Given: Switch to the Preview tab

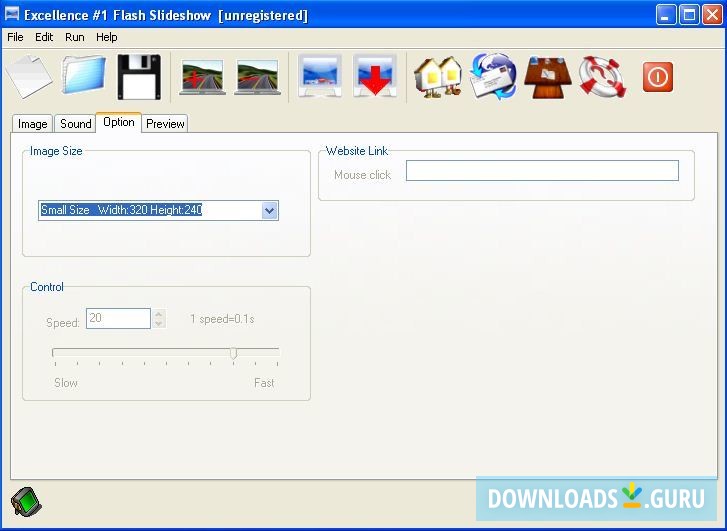Looking at the screenshot, I should point(165,124).
